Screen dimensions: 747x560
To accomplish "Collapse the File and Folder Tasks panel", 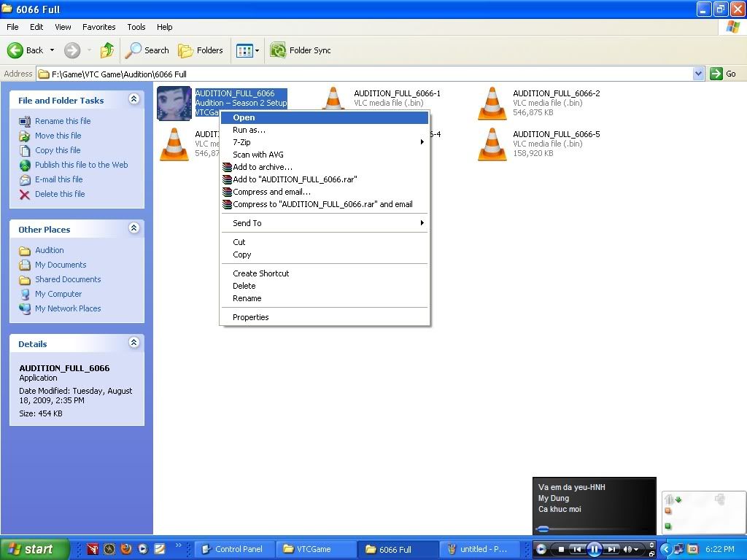I will click(x=134, y=98).
